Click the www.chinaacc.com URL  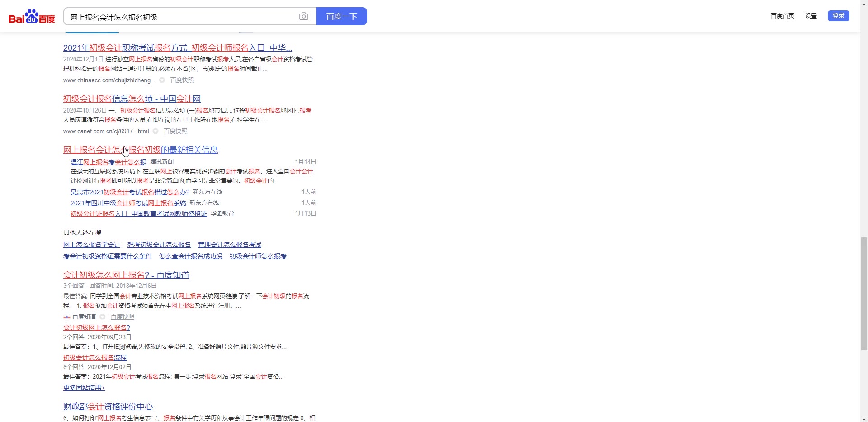pos(109,80)
